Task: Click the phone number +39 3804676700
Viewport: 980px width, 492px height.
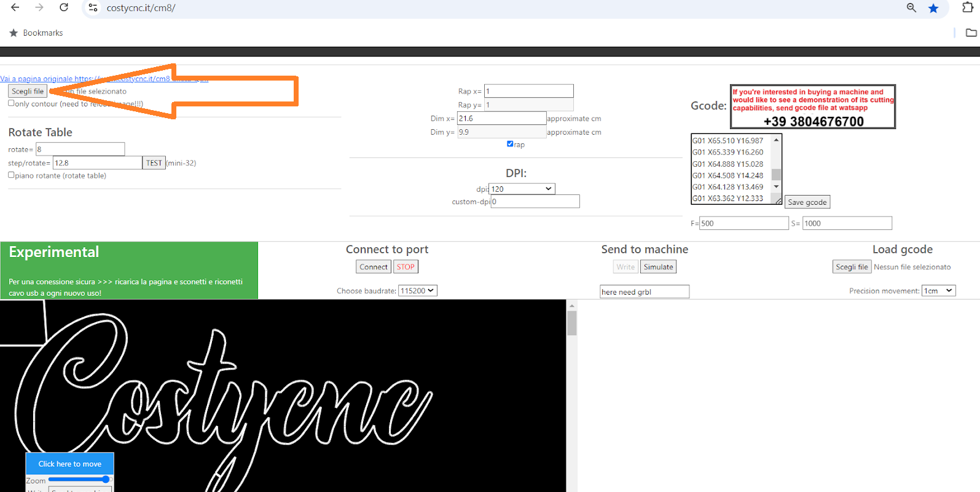Action: click(813, 121)
